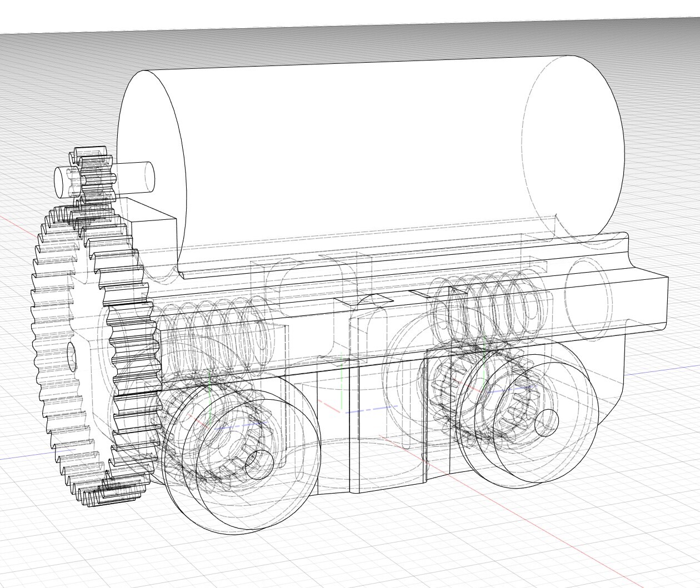The height and width of the screenshot is (588, 700).
Task: Select the left wheel near the spur gear
Action: pyautogui.click(x=242, y=455)
